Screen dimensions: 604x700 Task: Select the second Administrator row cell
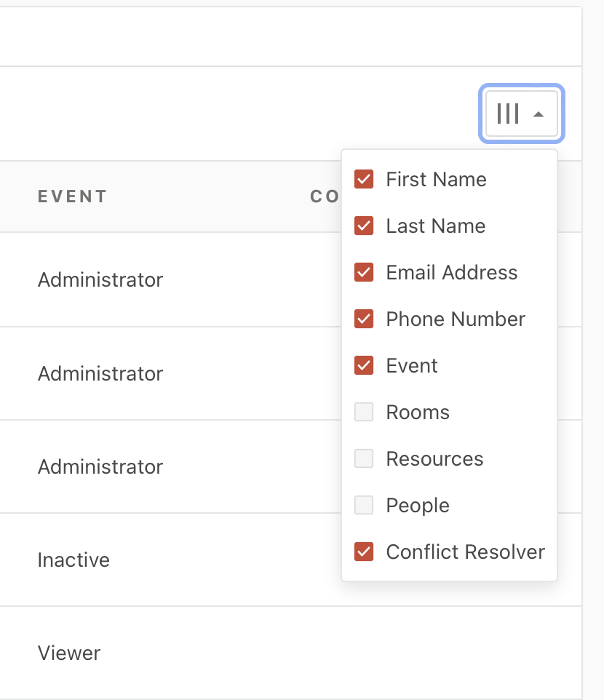[x=100, y=373]
